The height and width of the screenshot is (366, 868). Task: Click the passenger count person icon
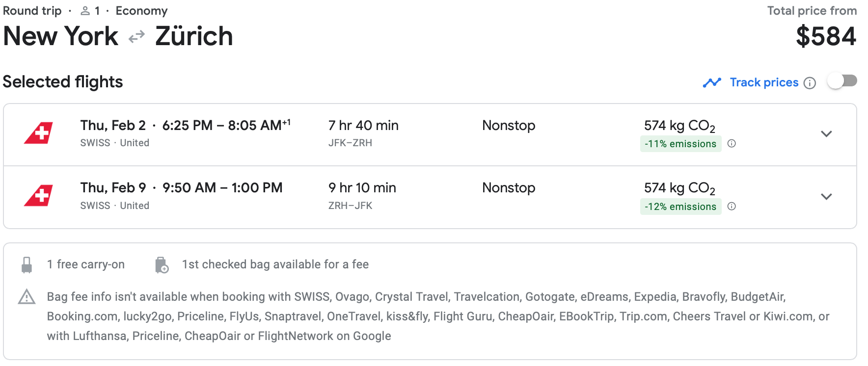[85, 11]
